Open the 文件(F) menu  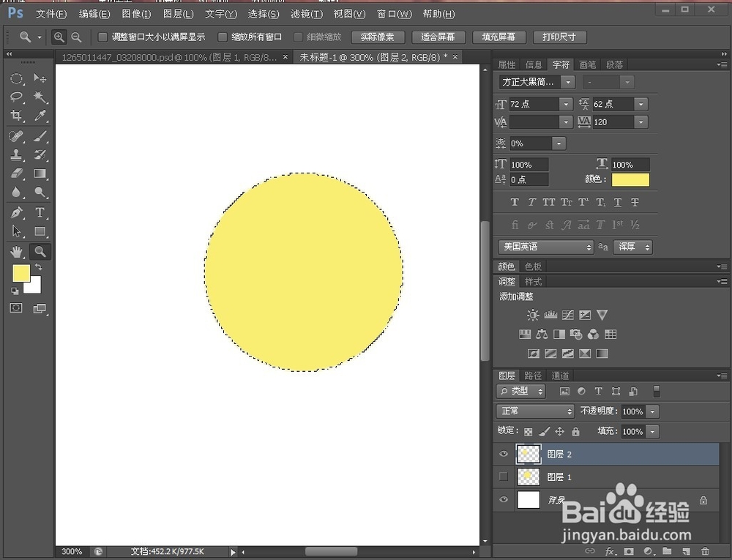coord(51,14)
